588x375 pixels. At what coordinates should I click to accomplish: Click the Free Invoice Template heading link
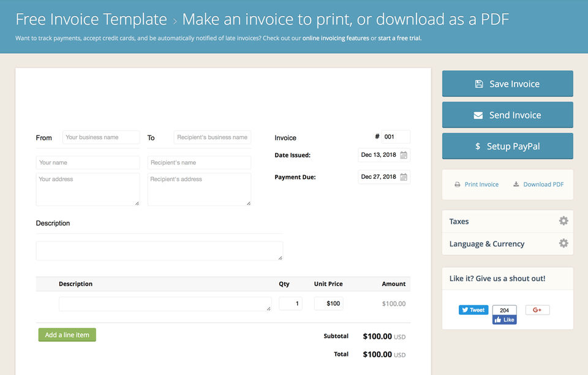[91, 20]
